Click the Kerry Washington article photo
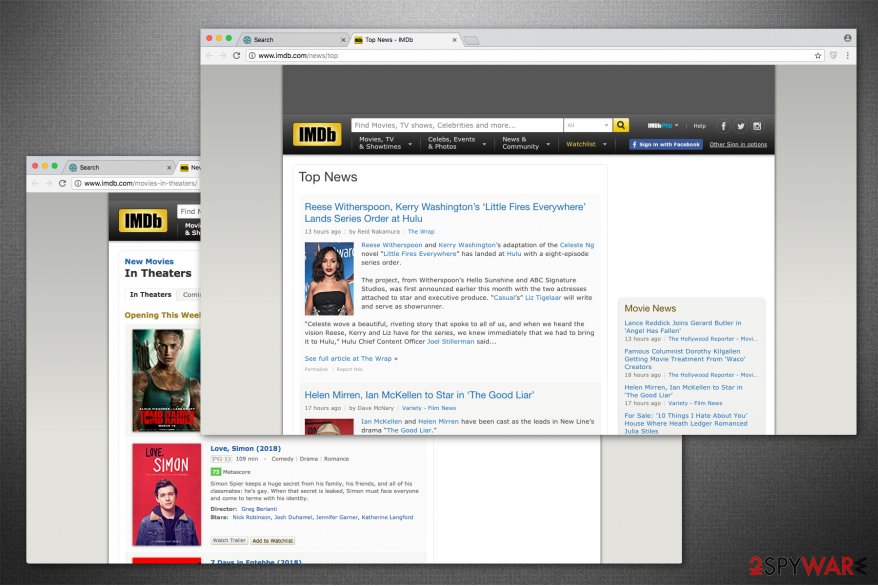878x586 pixels. click(329, 278)
